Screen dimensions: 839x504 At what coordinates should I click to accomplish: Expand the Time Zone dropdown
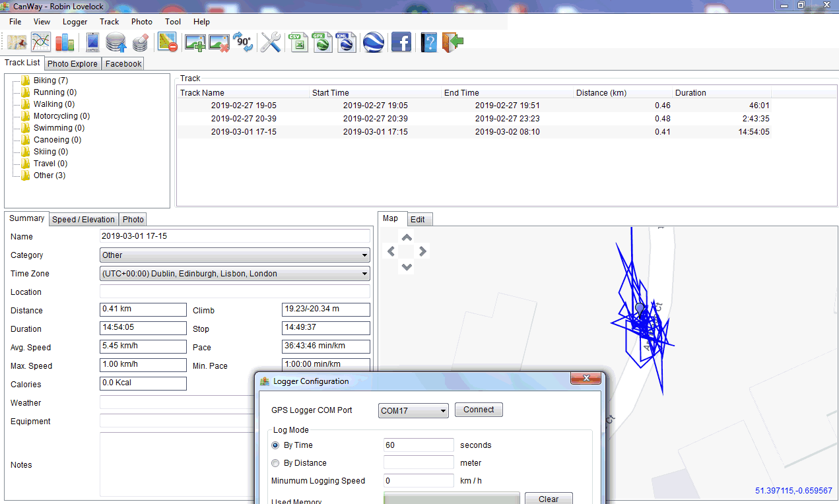[234, 274]
